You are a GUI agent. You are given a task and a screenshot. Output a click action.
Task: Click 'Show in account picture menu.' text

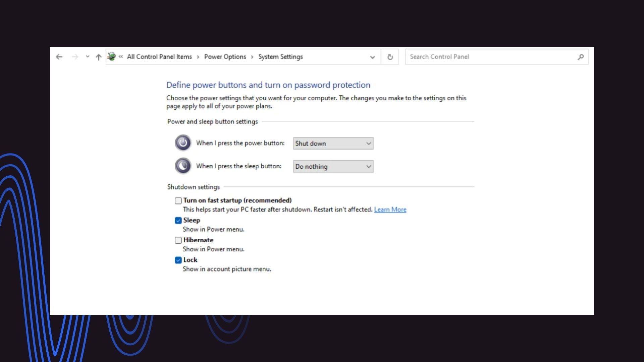click(x=227, y=269)
